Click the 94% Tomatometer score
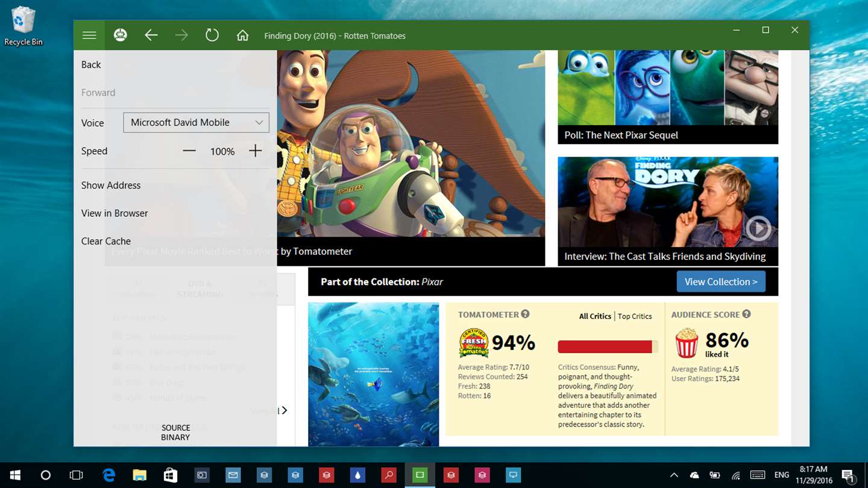The width and height of the screenshot is (868, 488). 514,343
